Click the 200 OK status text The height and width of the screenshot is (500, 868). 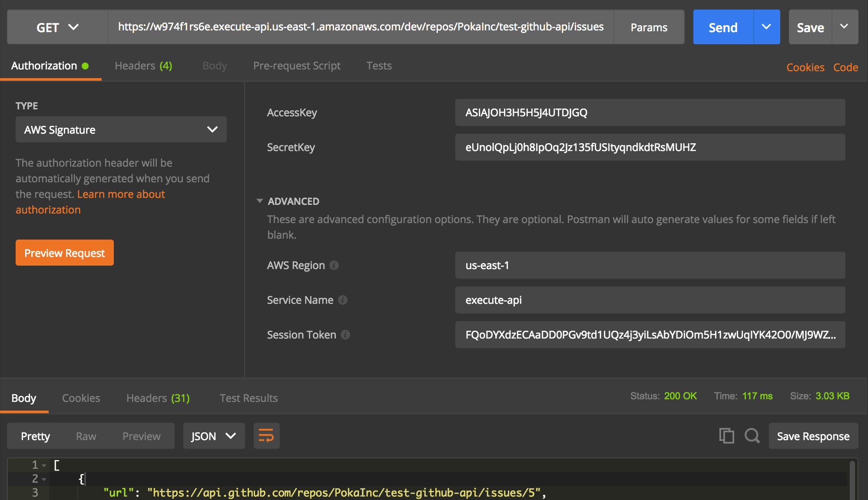pyautogui.click(x=680, y=396)
